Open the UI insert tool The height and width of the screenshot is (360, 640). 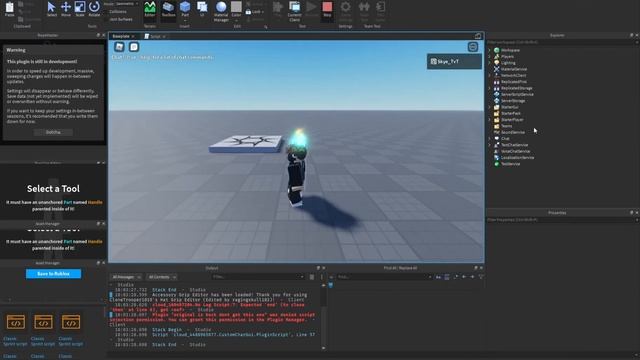[202, 9]
